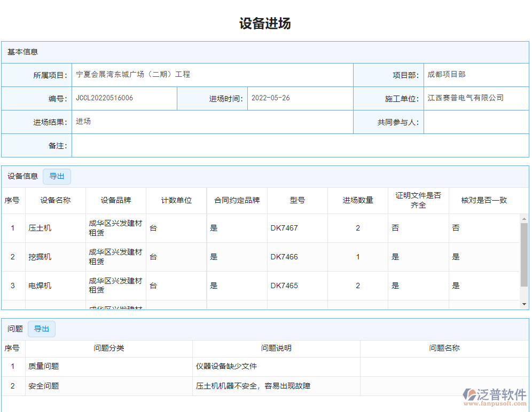Click the 证明文件是否齐全 column header

pos(418,200)
